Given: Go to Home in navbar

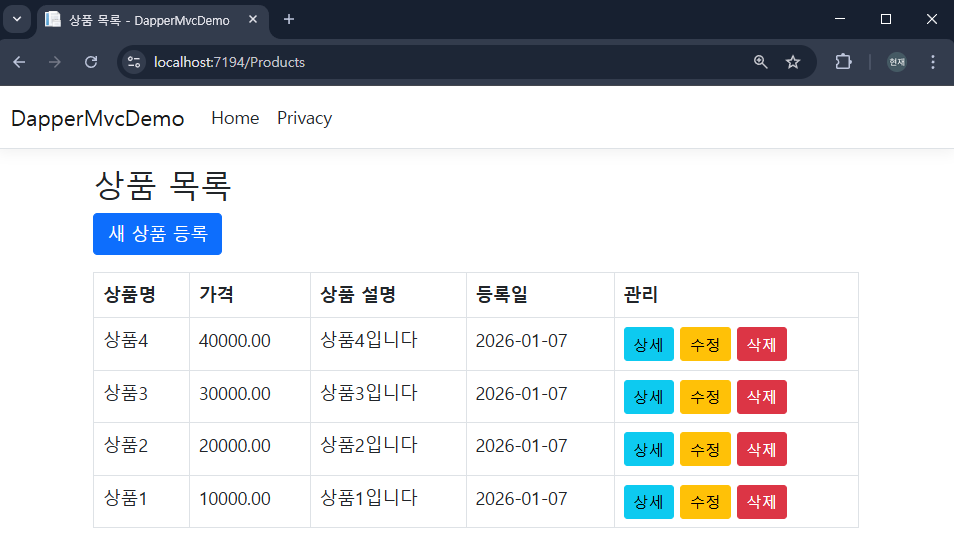Looking at the screenshot, I should [x=235, y=118].
